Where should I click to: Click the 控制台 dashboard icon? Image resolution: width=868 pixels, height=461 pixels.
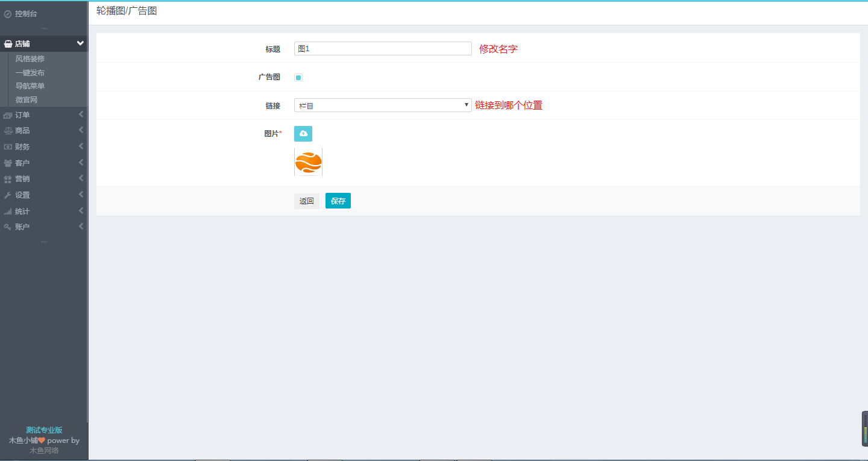tap(8, 14)
